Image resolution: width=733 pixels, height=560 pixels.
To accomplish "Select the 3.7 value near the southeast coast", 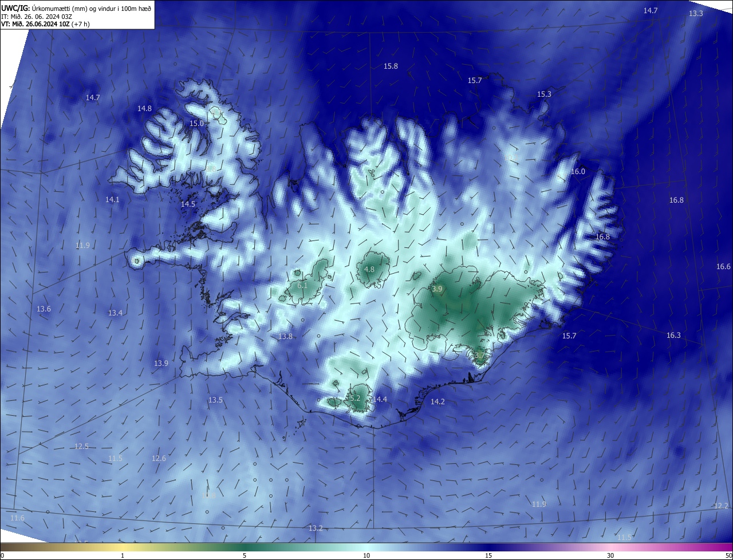I will coord(480,356).
